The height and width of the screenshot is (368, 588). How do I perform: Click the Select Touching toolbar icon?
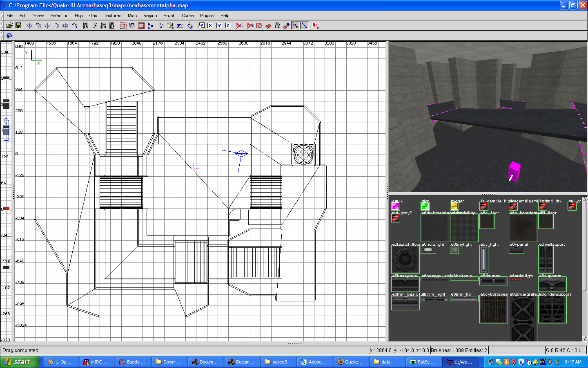tap(94, 25)
